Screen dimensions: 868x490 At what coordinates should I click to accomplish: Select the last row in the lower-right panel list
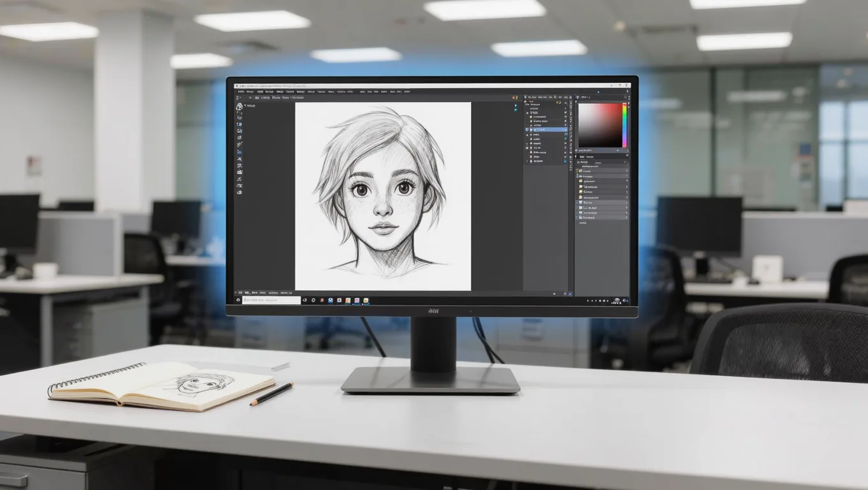point(602,218)
